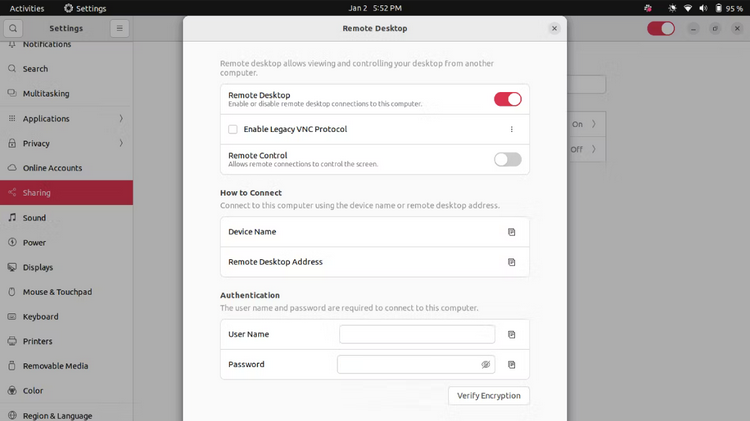This screenshot has height=421, width=750.
Task: Open the Settings hamburger menu
Action: coord(120,28)
